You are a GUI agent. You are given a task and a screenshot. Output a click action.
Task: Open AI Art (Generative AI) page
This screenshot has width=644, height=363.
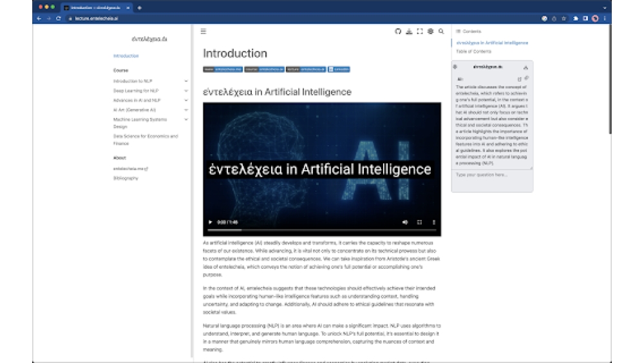pos(135,110)
